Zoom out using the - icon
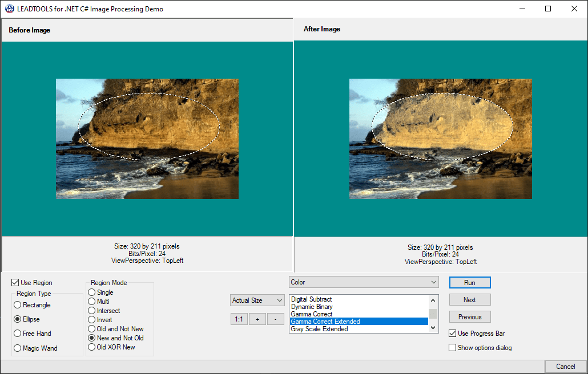 275,319
